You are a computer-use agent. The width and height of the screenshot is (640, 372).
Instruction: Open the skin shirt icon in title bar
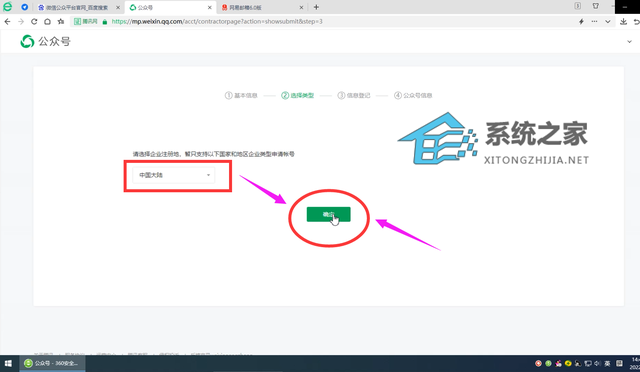(x=596, y=6)
